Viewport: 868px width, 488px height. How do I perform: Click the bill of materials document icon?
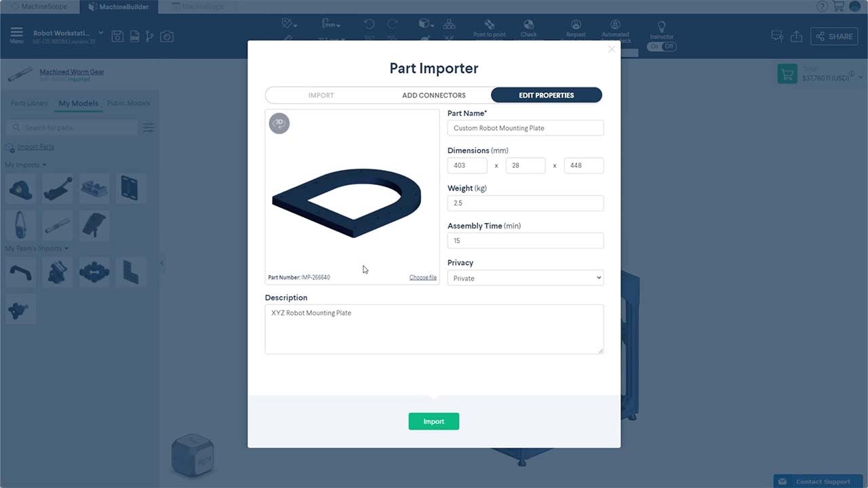(134, 36)
